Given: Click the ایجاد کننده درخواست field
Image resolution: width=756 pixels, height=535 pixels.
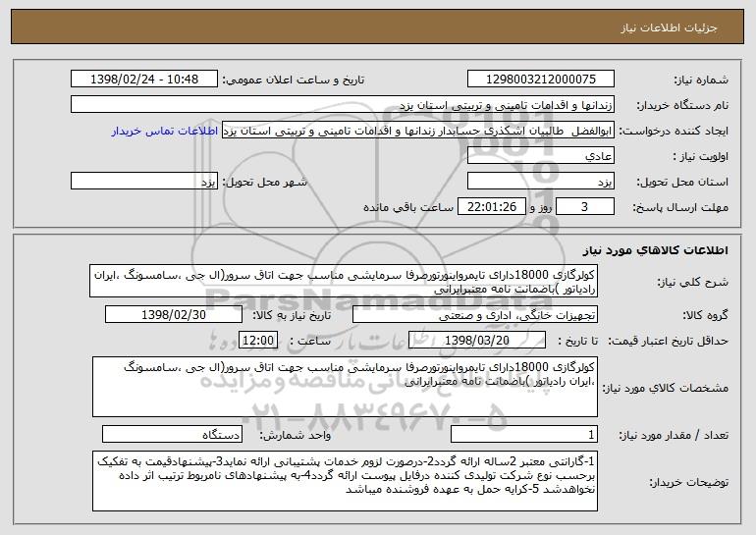Looking at the screenshot, I should pyautogui.click(x=418, y=131).
